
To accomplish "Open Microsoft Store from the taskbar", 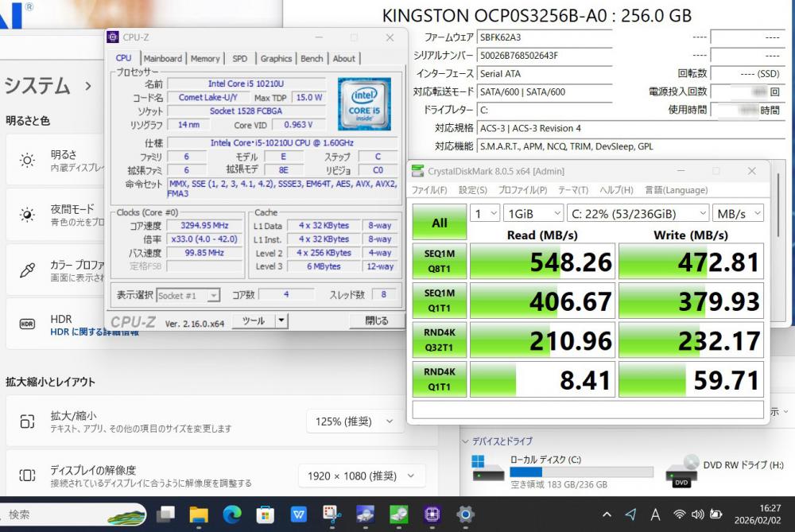I will tap(266, 515).
